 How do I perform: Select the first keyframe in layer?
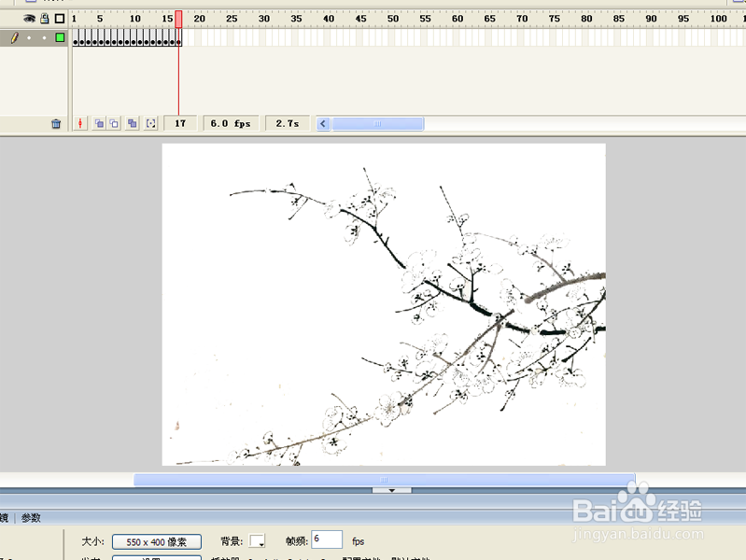tap(76, 37)
